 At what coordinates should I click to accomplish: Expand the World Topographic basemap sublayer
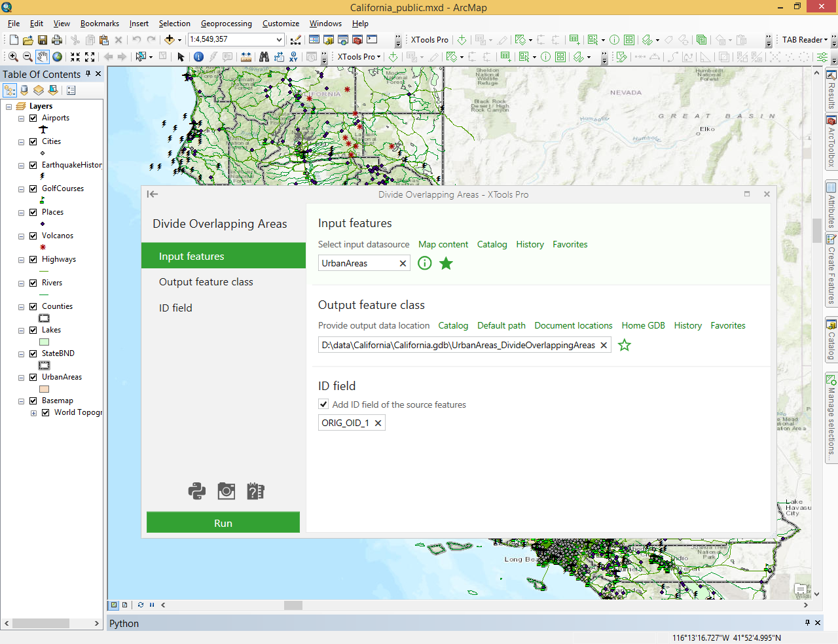[x=33, y=413]
